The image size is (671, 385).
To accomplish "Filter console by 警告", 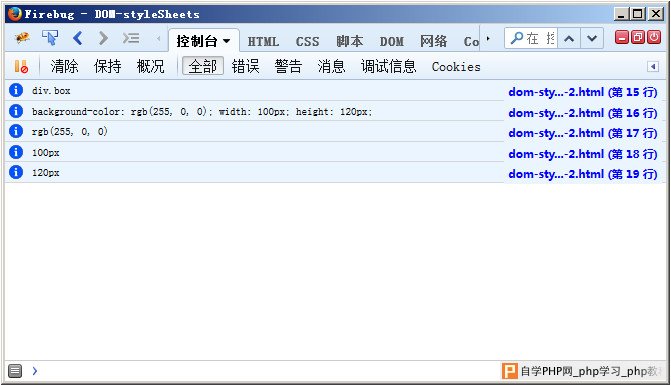I will click(288, 66).
